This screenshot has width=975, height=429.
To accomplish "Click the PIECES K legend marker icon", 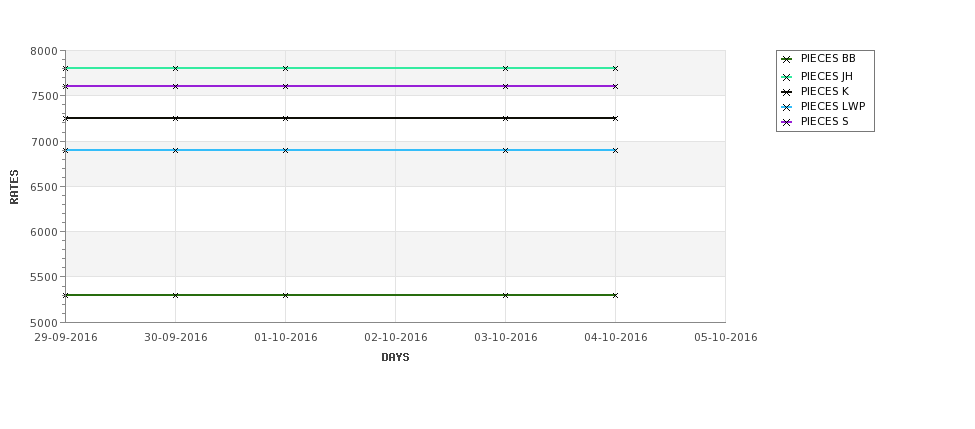I will [787, 93].
